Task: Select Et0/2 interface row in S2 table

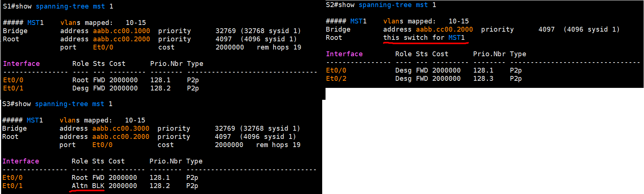Action: pos(336,79)
